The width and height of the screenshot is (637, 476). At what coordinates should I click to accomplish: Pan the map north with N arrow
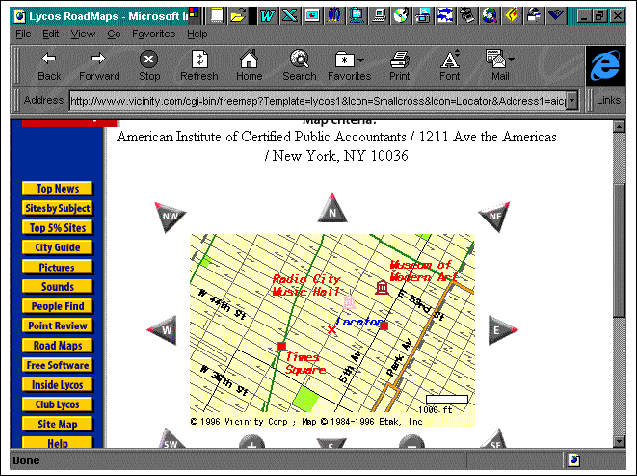point(331,210)
